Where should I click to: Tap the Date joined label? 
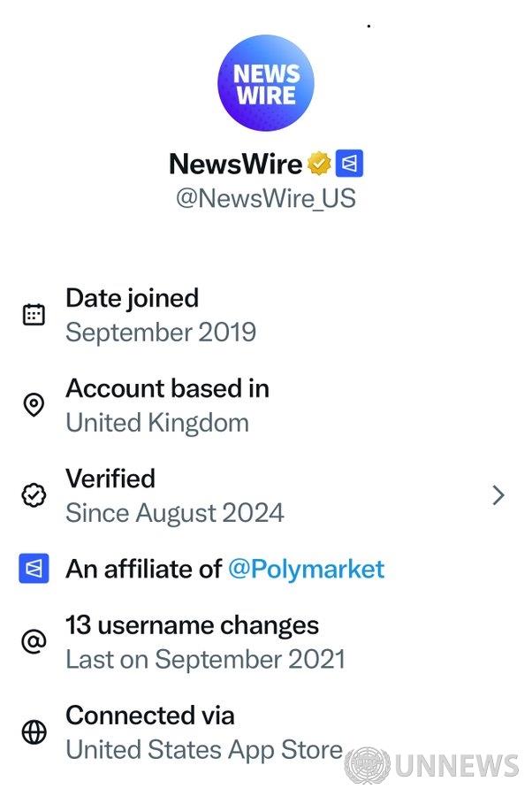coord(132,298)
